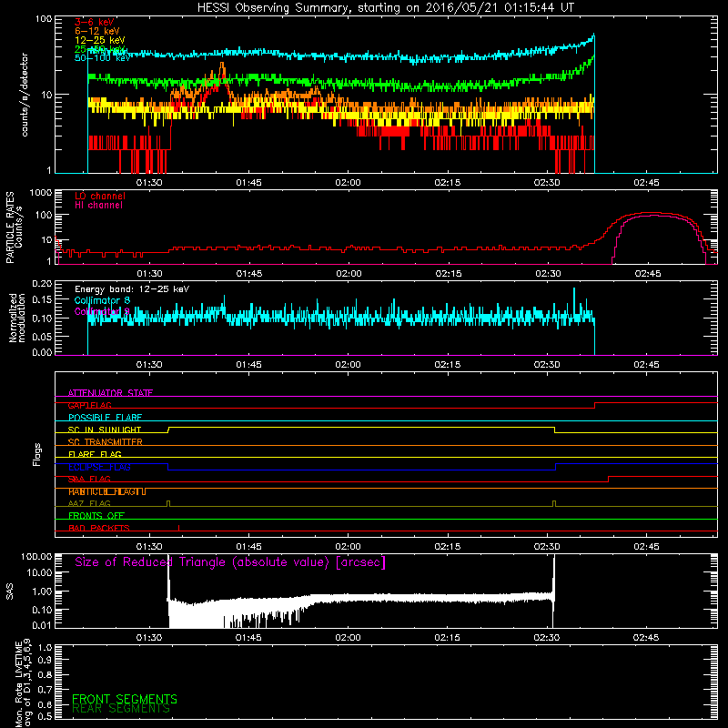
Task: Select the REAR SEGMENTS legend label
Action: 121,709
